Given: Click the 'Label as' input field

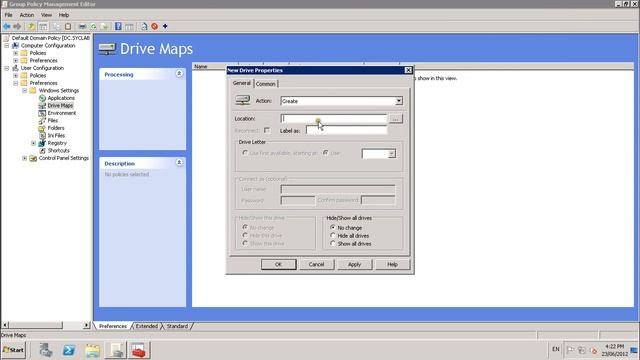Looking at the screenshot, I should pyautogui.click(x=346, y=130).
